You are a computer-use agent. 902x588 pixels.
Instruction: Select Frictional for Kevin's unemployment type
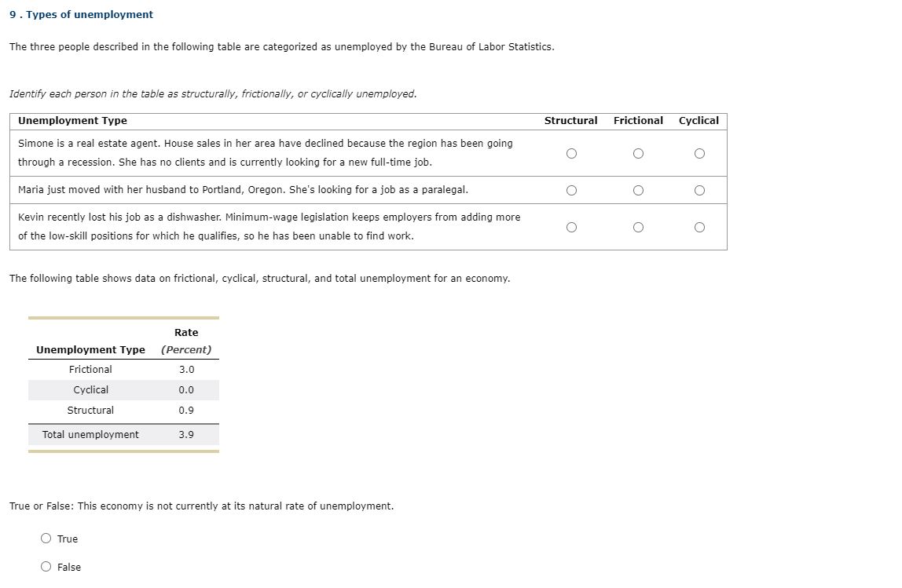click(638, 226)
